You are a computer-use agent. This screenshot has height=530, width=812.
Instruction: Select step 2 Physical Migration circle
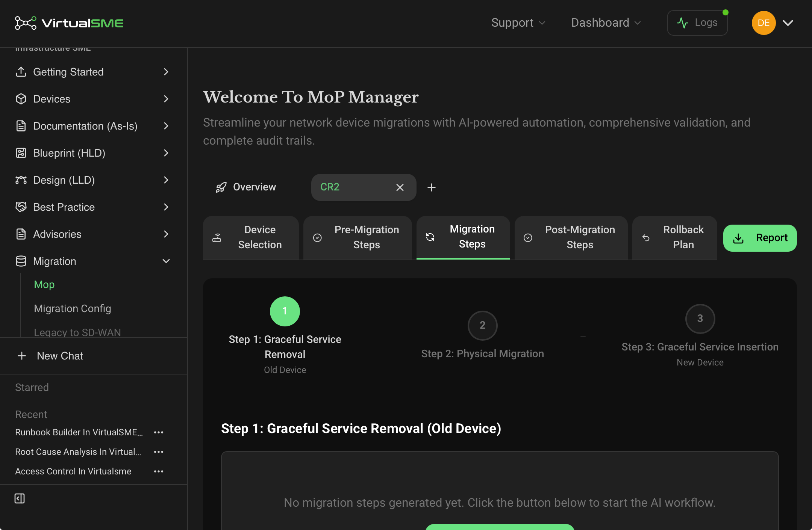[483, 326]
